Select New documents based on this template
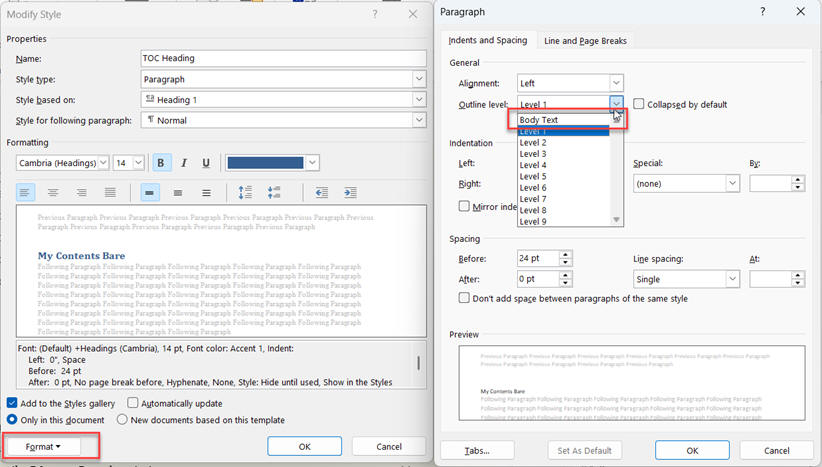This screenshot has height=467, width=822. tap(123, 420)
